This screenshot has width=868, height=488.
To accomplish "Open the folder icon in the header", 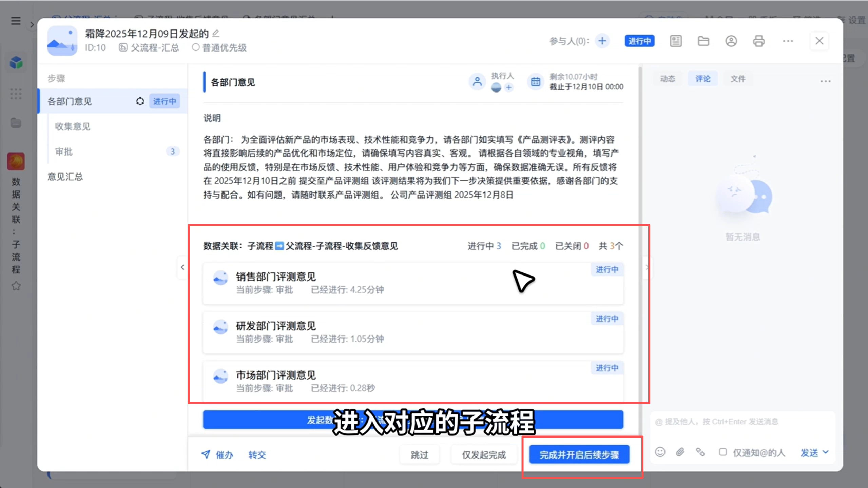I will tap(703, 41).
